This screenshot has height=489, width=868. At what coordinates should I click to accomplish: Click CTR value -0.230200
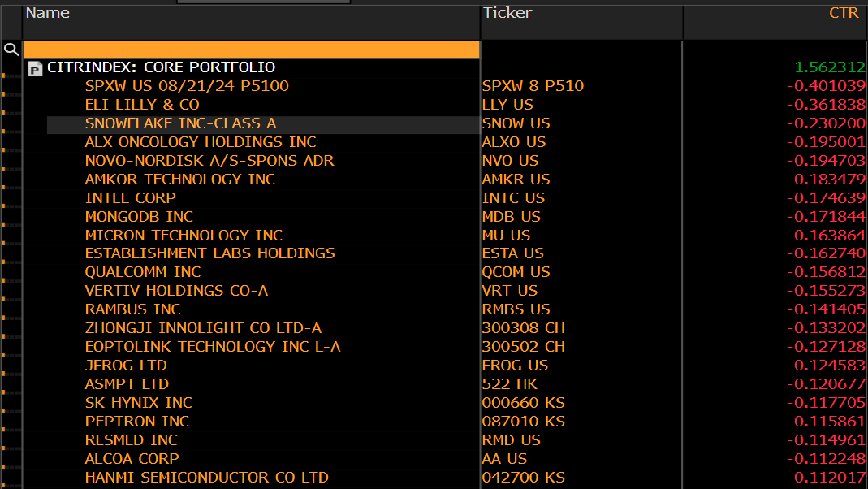point(826,123)
